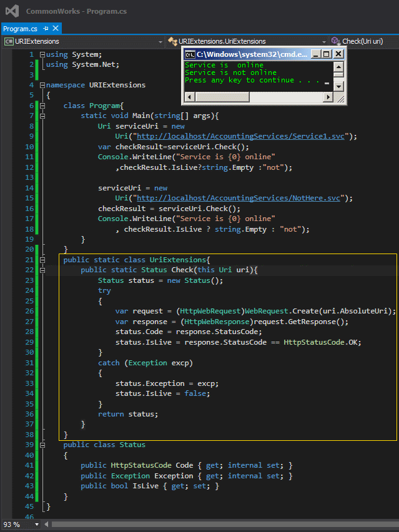Click the console's vertical scroll down arrow

coord(338,86)
